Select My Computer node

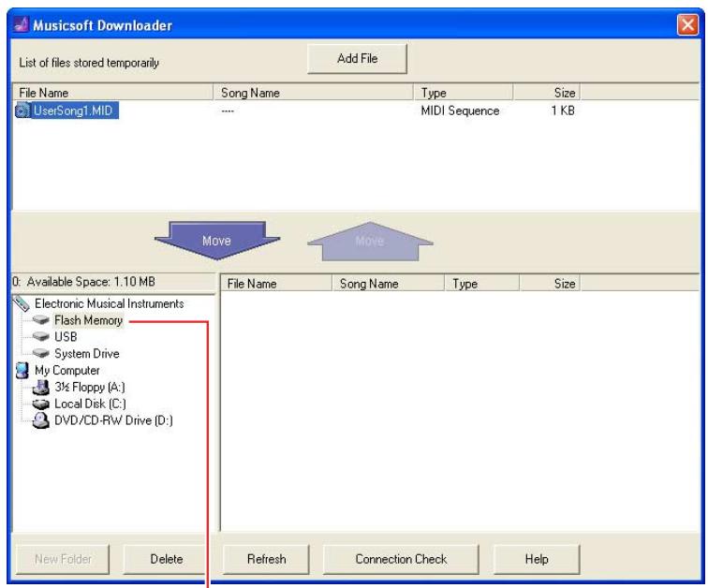coord(67,371)
